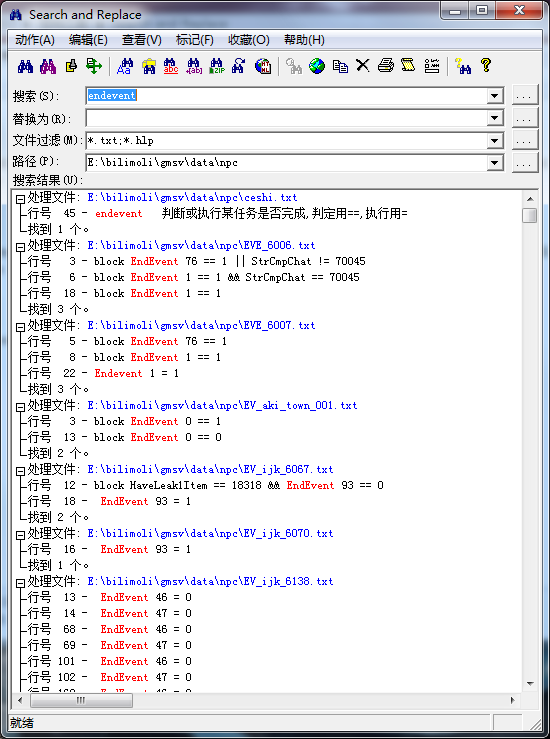Select line 22 'Endevent 1 = 1' row

(103, 374)
